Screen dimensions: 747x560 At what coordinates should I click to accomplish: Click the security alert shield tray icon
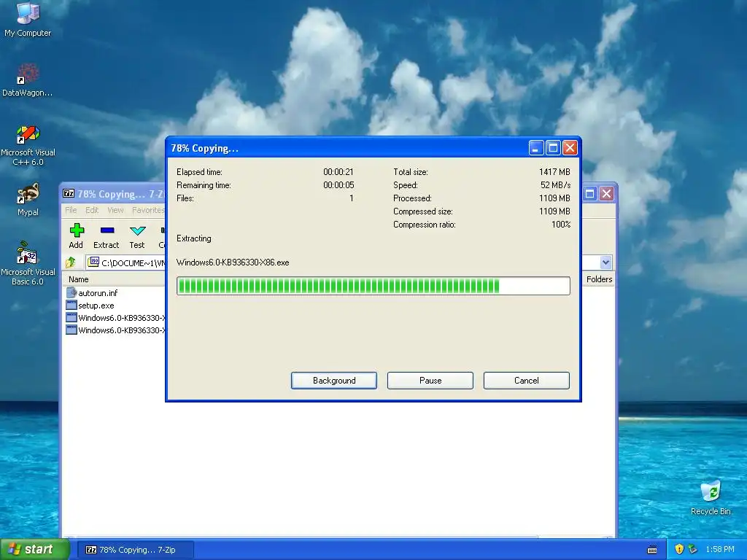679,550
